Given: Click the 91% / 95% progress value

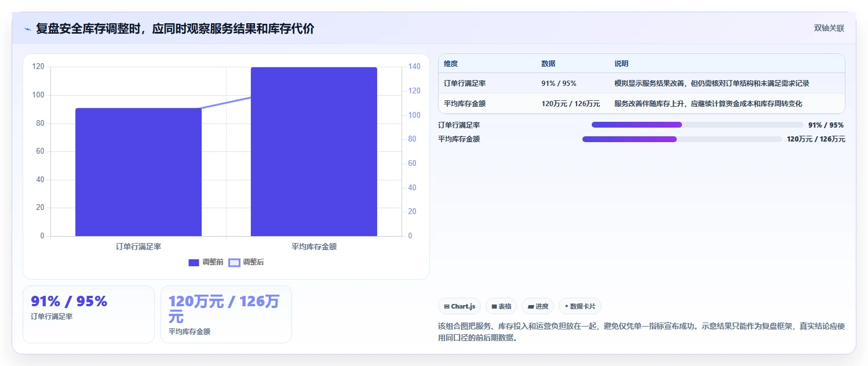Looking at the screenshot, I should (x=826, y=125).
